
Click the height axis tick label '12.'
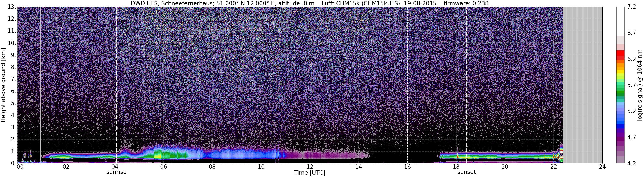click(x=12, y=19)
